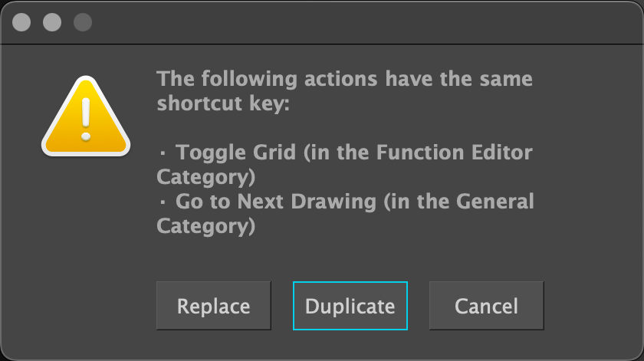This screenshot has width=644, height=361.
Task: Click the bullet dot before Go to Next Drawing
Action: click(163, 202)
